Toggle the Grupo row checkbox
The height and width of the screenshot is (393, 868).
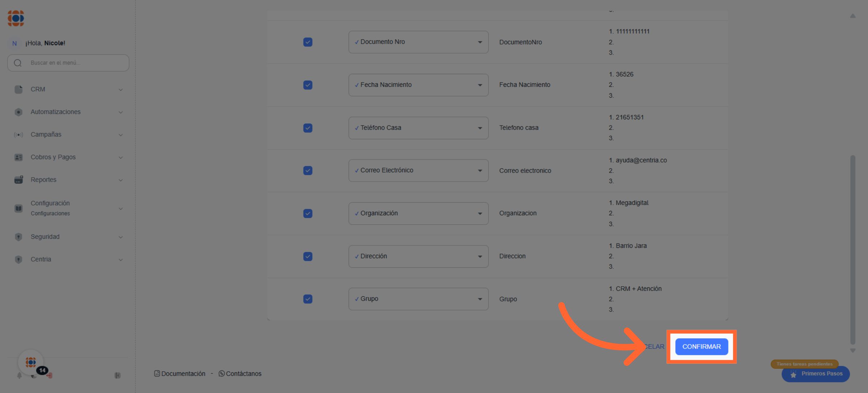308,299
